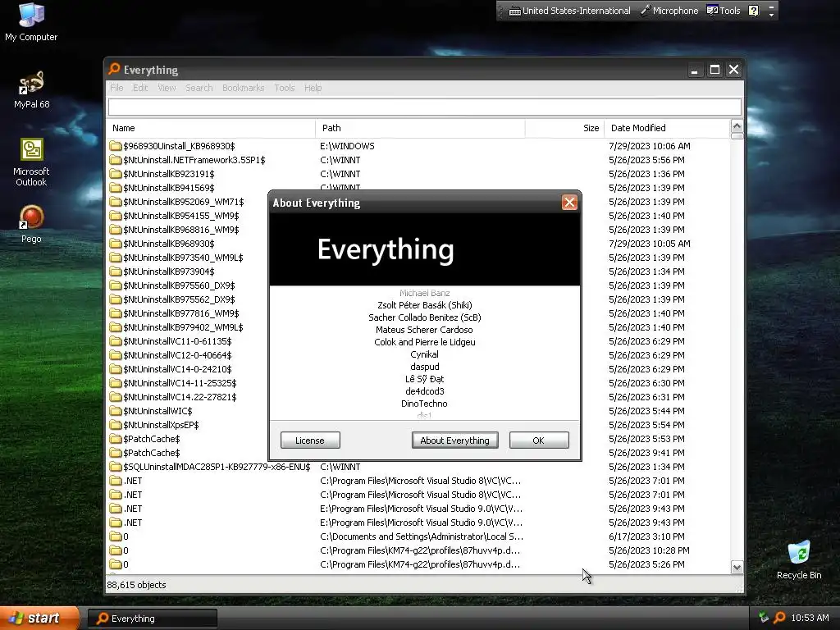
Task: Select folder icon of $968930Uinstall_KB968930$
Action: 115,146
